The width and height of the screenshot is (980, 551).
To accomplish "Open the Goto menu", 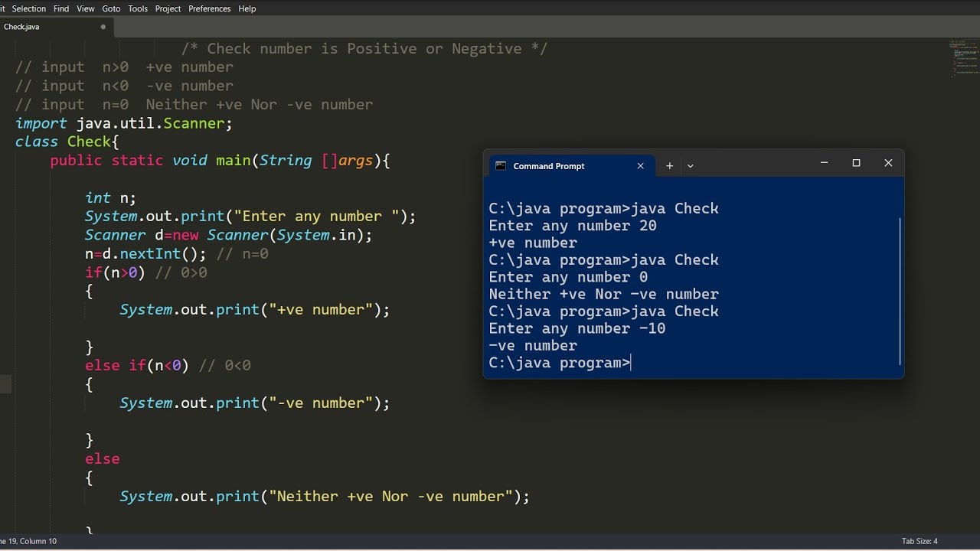I will pos(111,8).
